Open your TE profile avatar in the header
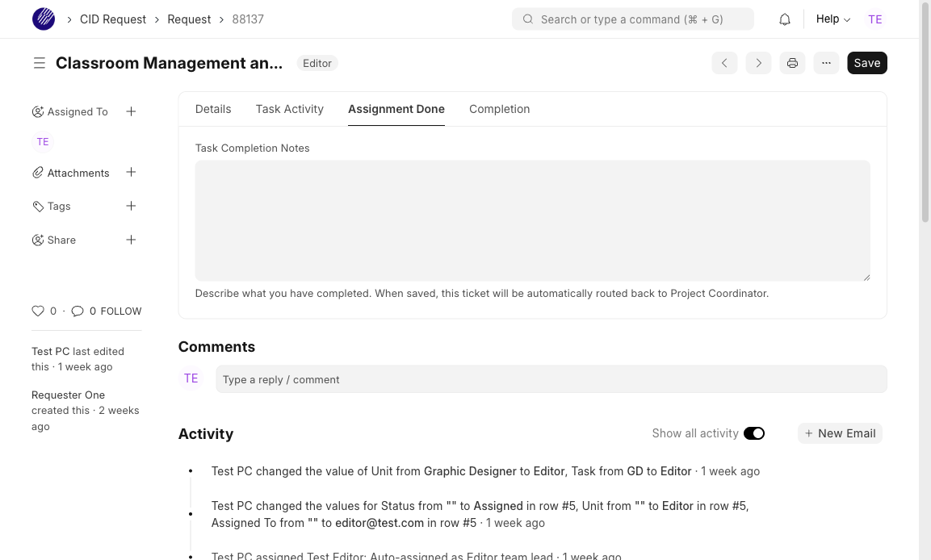 coord(875,19)
